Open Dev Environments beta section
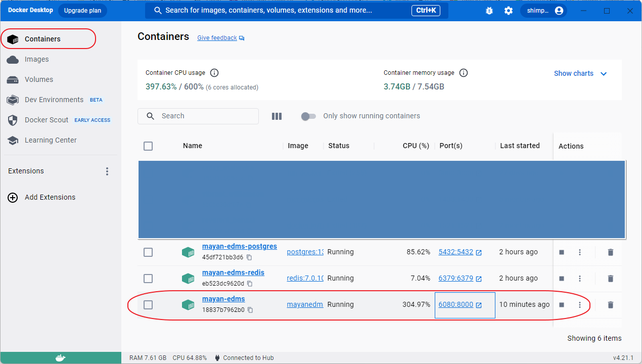This screenshot has height=364, width=642. [61, 100]
